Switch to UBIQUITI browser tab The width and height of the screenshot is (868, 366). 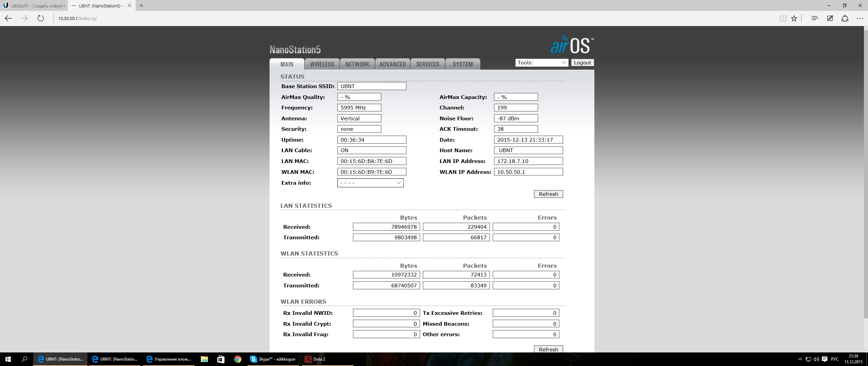tap(34, 6)
